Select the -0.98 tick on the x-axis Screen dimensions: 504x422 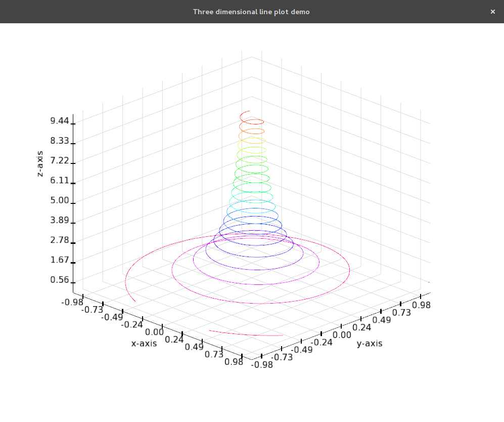(x=71, y=302)
